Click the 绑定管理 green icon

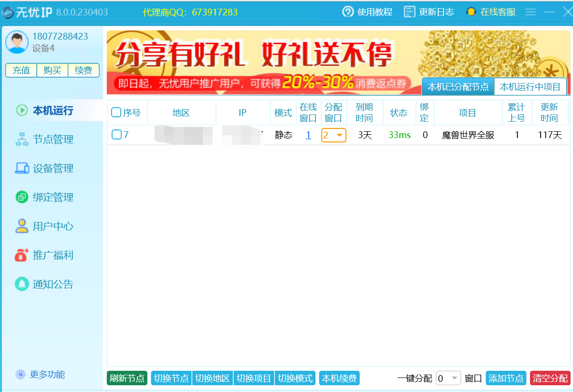22,197
